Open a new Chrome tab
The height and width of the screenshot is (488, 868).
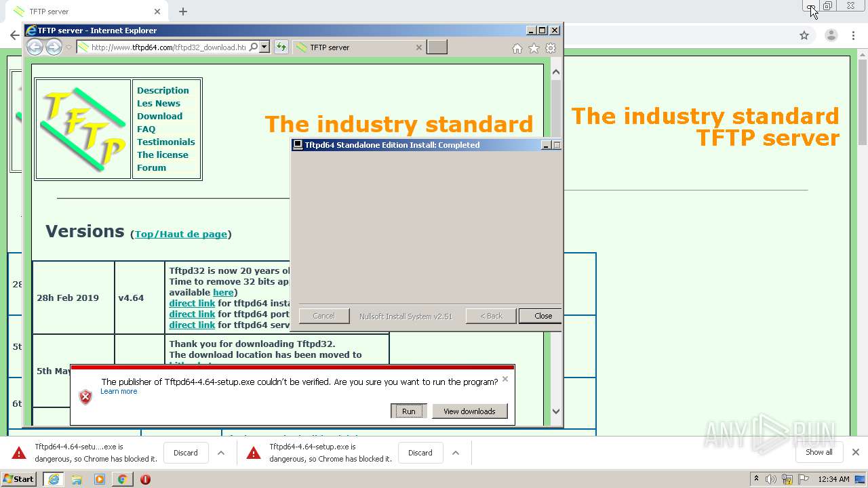coord(183,12)
